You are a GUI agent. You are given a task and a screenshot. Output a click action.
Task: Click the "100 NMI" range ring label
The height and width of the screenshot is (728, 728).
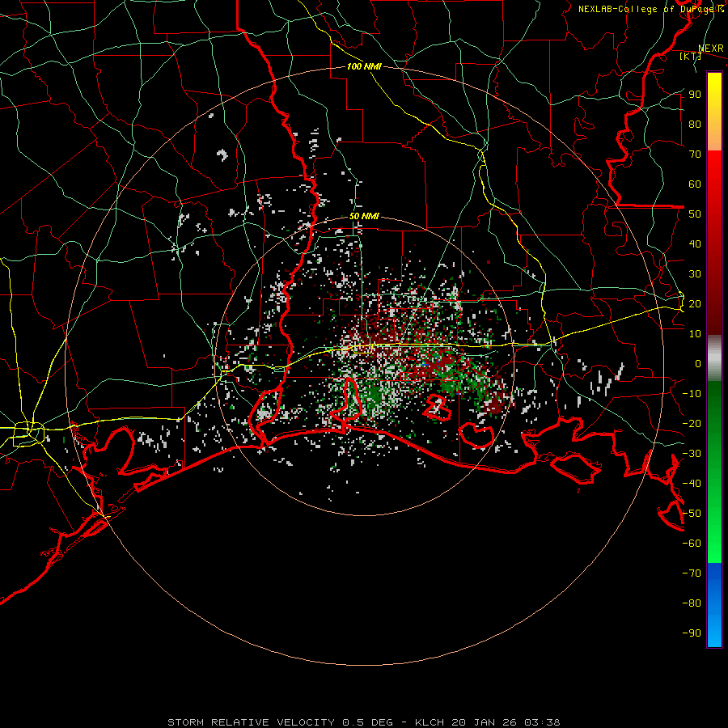[364, 66]
